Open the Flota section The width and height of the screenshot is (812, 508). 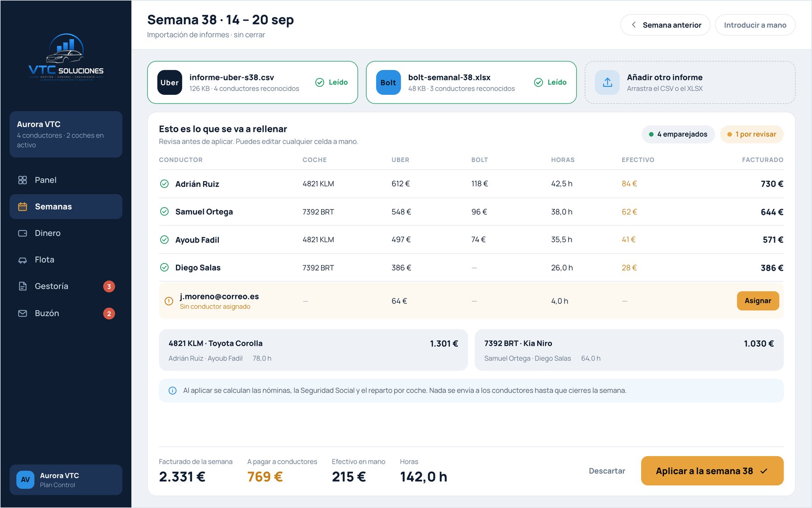[66, 260]
